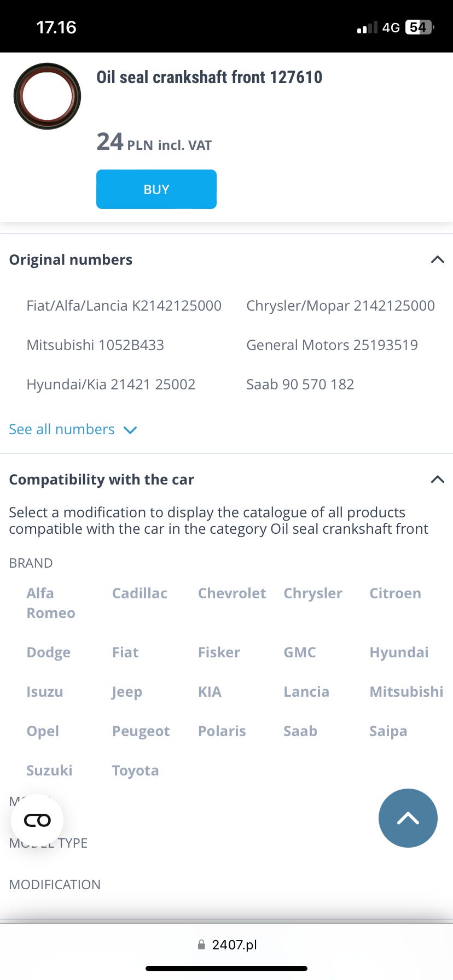The width and height of the screenshot is (453, 980).
Task: Collapse the Original numbers section
Action: pos(437,260)
